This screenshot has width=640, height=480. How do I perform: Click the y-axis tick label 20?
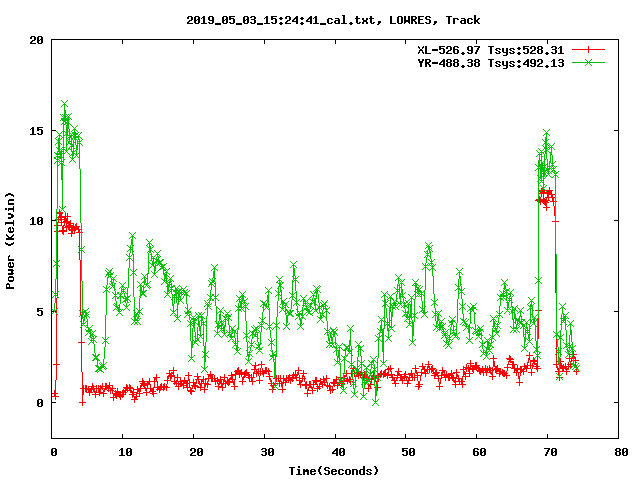(x=36, y=40)
